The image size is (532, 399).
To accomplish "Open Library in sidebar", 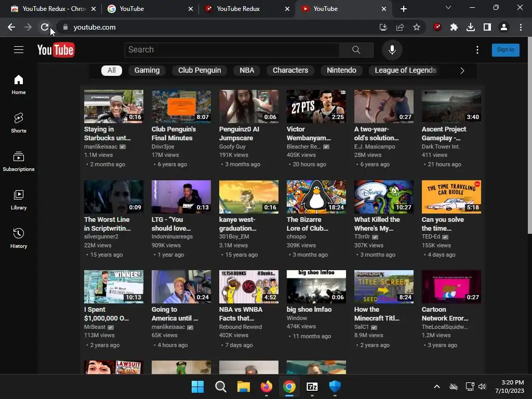I will 19,200.
